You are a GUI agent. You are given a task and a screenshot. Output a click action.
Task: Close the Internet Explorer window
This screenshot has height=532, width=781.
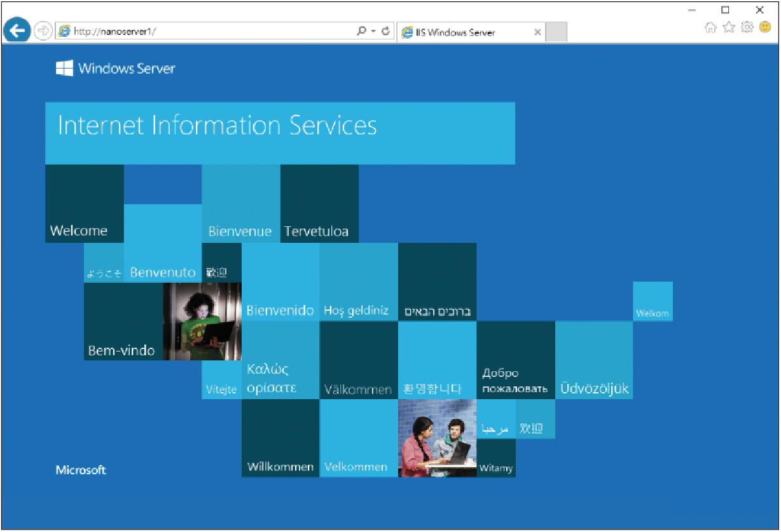click(759, 10)
